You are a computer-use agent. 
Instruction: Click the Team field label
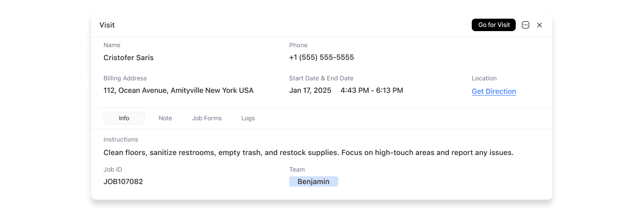pyautogui.click(x=297, y=170)
